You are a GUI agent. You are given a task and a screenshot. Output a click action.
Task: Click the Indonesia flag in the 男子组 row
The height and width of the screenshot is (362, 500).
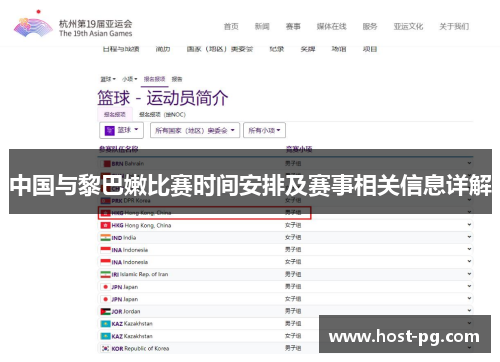pyautogui.click(x=105, y=250)
